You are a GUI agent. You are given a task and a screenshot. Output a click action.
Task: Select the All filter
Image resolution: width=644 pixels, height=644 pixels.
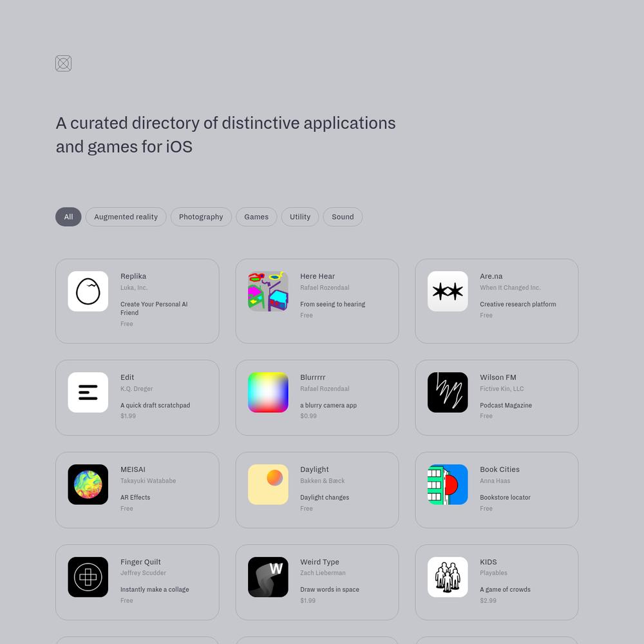pos(68,217)
